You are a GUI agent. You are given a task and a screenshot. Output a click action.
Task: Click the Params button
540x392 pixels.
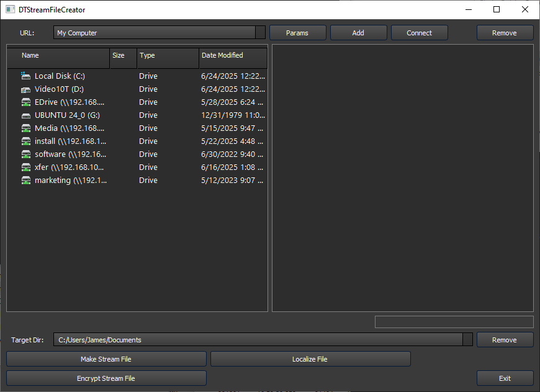point(297,33)
